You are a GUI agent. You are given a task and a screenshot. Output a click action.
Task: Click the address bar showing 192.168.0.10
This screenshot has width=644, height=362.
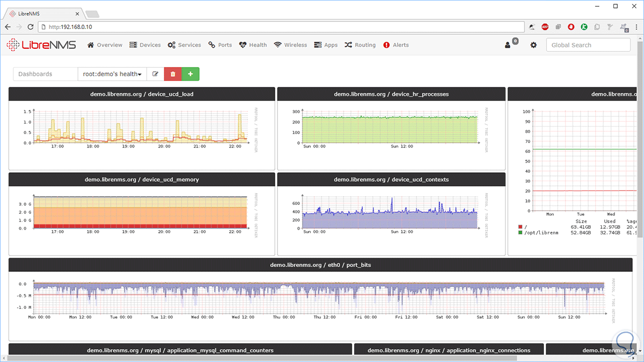click(281, 27)
